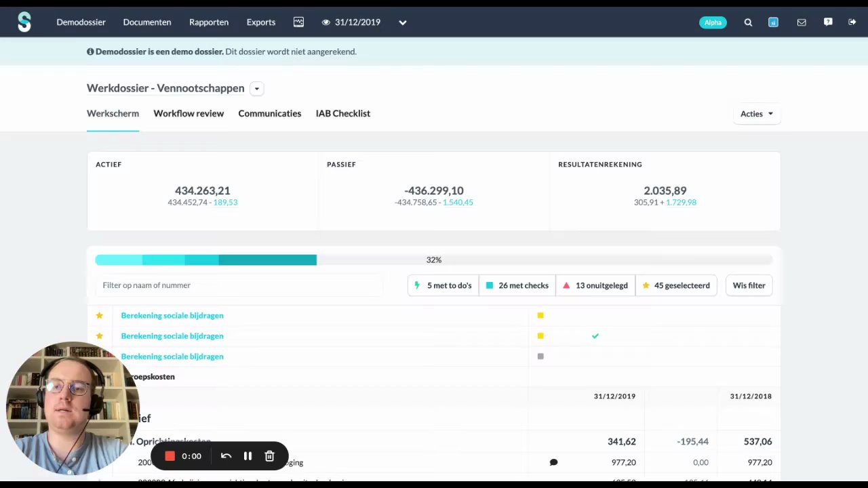Open the search magnifier icon

748,22
